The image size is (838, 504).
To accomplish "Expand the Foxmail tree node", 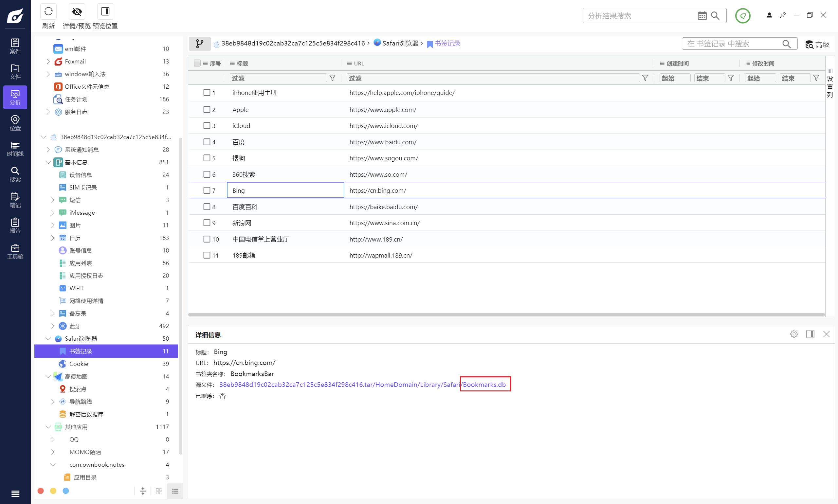I will [48, 62].
